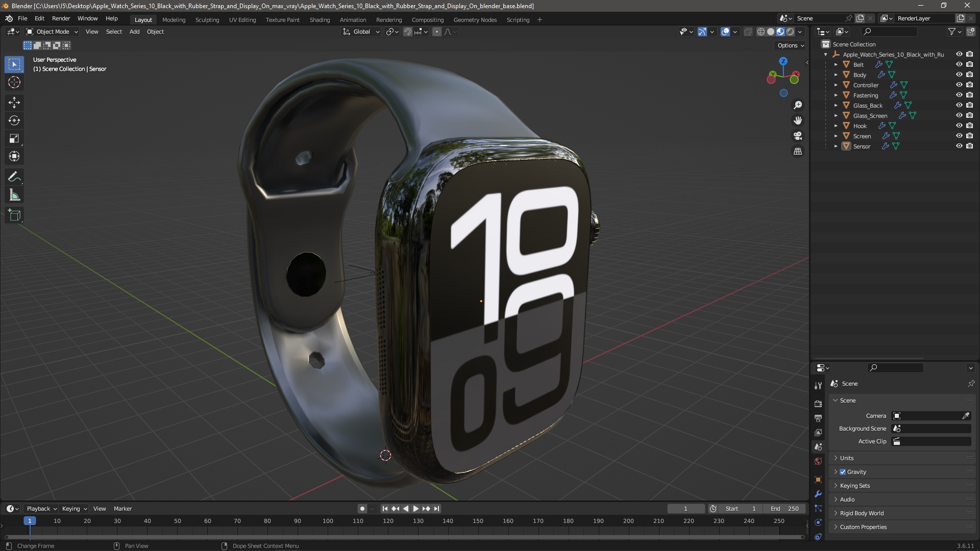Toggle proportional editing

click(437, 32)
